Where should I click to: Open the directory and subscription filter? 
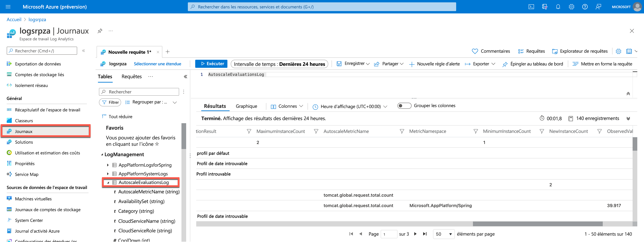[545, 7]
